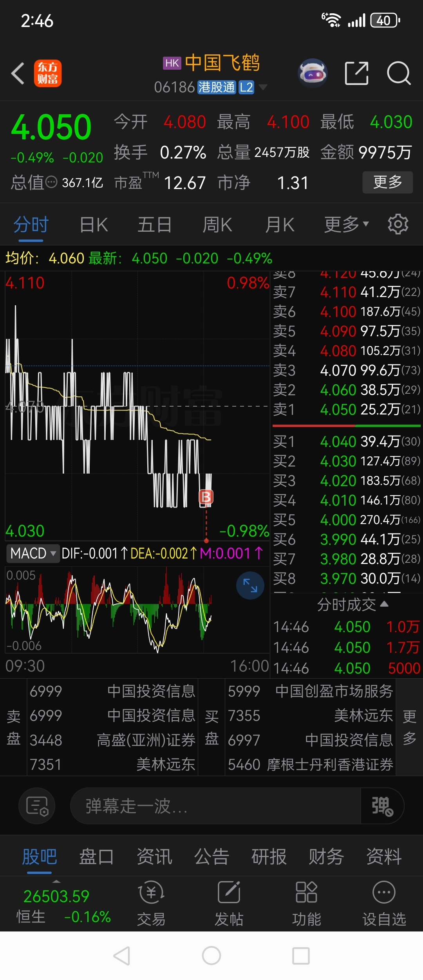
Task: Switch to 周K chart tab
Action: pyautogui.click(x=217, y=225)
